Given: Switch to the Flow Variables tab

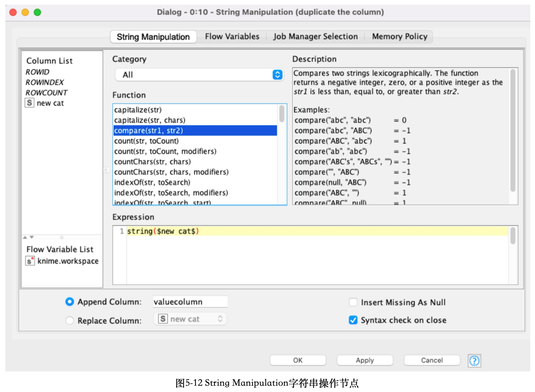Looking at the screenshot, I should 232,36.
